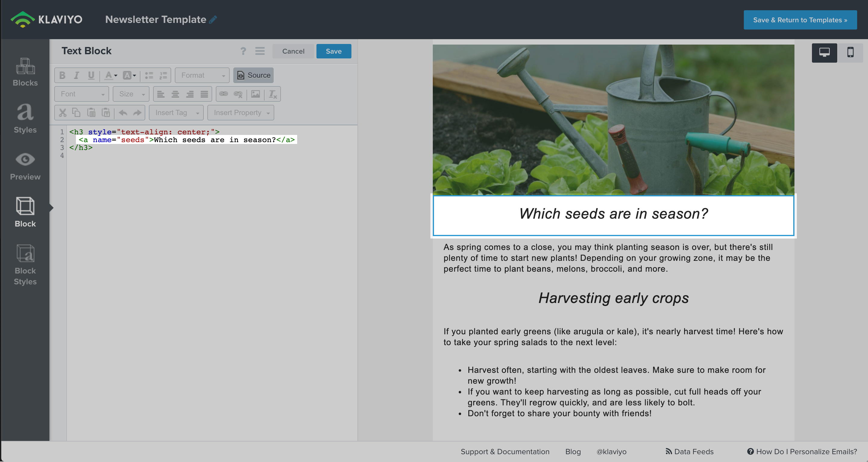Open the Insert Tag dropdown
868x462 pixels.
coord(176,112)
